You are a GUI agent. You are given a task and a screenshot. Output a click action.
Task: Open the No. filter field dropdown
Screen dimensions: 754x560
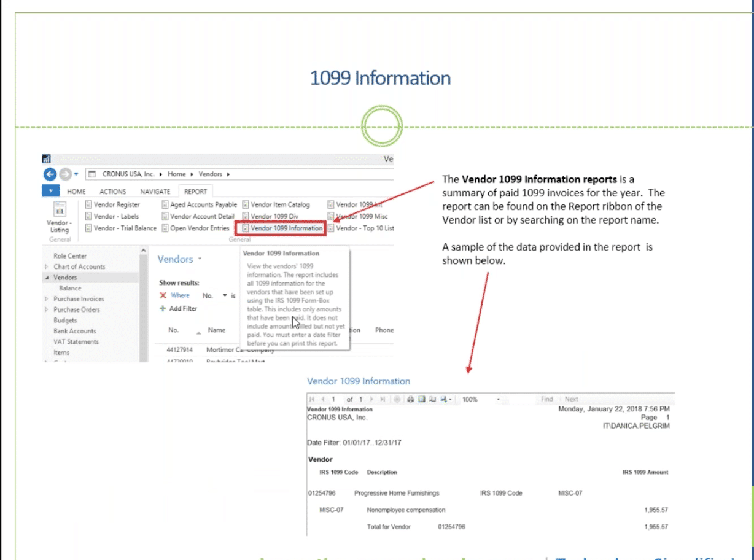(225, 295)
